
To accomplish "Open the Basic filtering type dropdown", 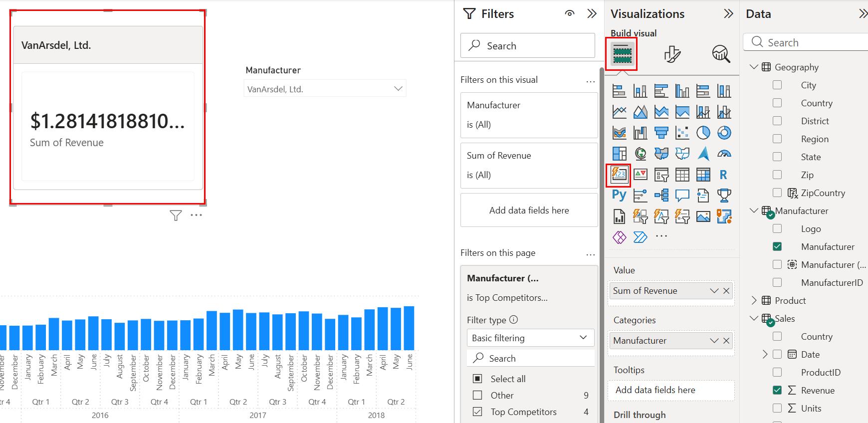I will (530, 338).
